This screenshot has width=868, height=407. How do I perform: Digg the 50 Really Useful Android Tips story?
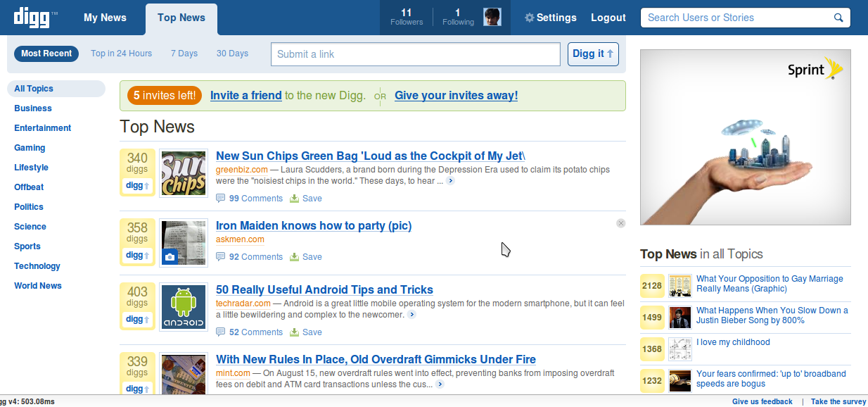pyautogui.click(x=137, y=320)
